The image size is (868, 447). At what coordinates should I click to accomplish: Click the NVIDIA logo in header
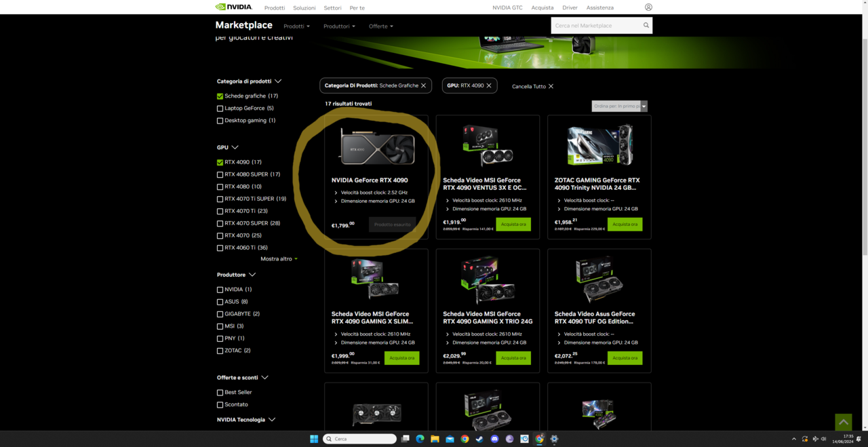tap(234, 7)
